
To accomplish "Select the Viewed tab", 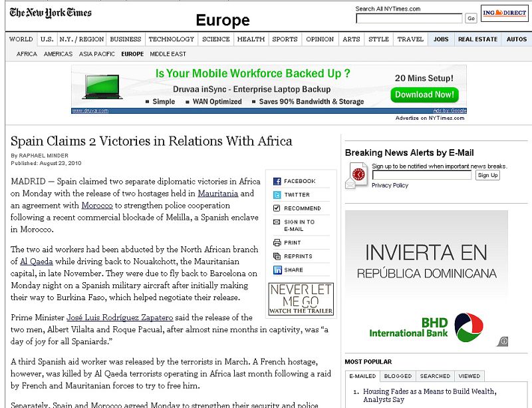I will 469,376.
